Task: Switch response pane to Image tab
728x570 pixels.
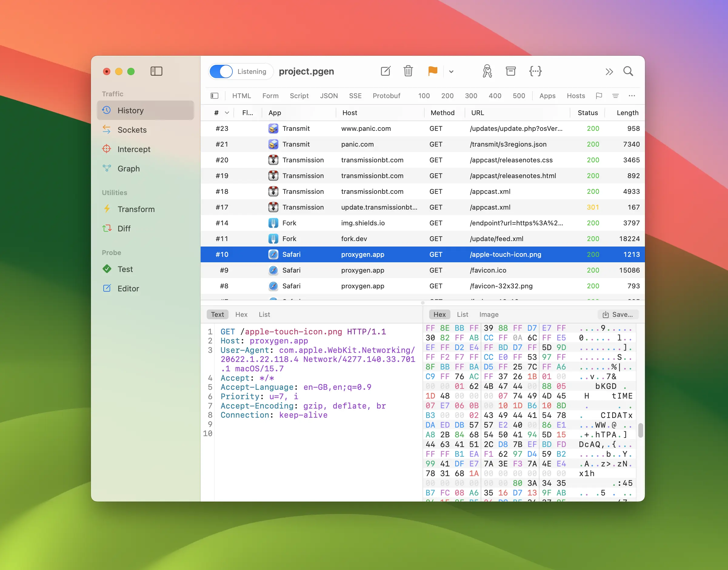Action: coord(489,314)
